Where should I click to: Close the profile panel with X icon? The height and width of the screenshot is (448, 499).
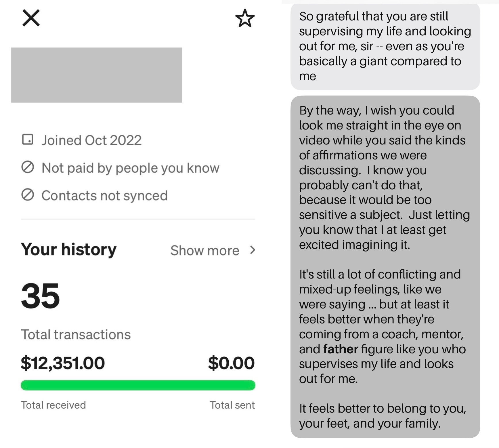pos(31,18)
